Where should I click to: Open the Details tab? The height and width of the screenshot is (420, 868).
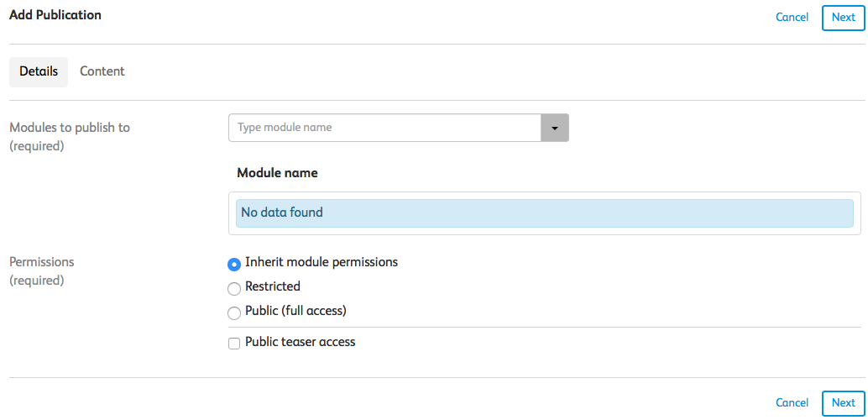click(39, 71)
